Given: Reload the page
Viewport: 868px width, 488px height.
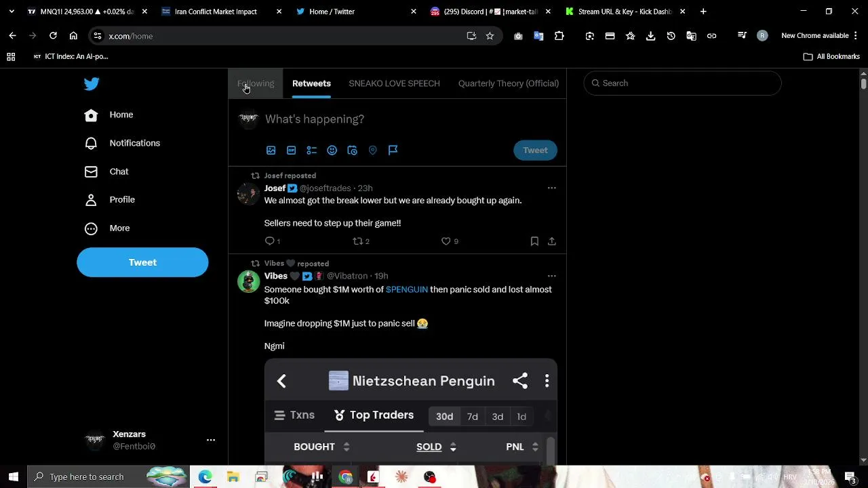Looking at the screenshot, I should pyautogui.click(x=53, y=36).
